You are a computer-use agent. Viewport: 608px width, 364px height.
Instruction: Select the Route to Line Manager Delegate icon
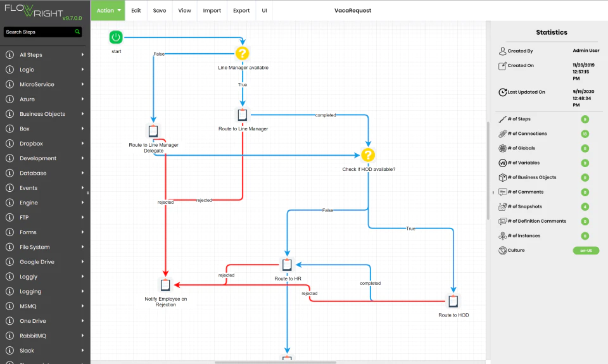153,131
